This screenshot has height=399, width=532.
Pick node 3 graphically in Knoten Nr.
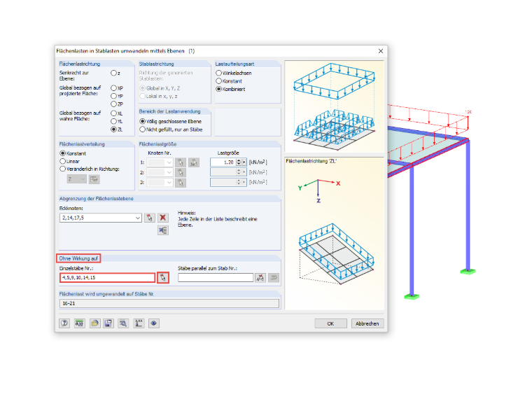181,183
